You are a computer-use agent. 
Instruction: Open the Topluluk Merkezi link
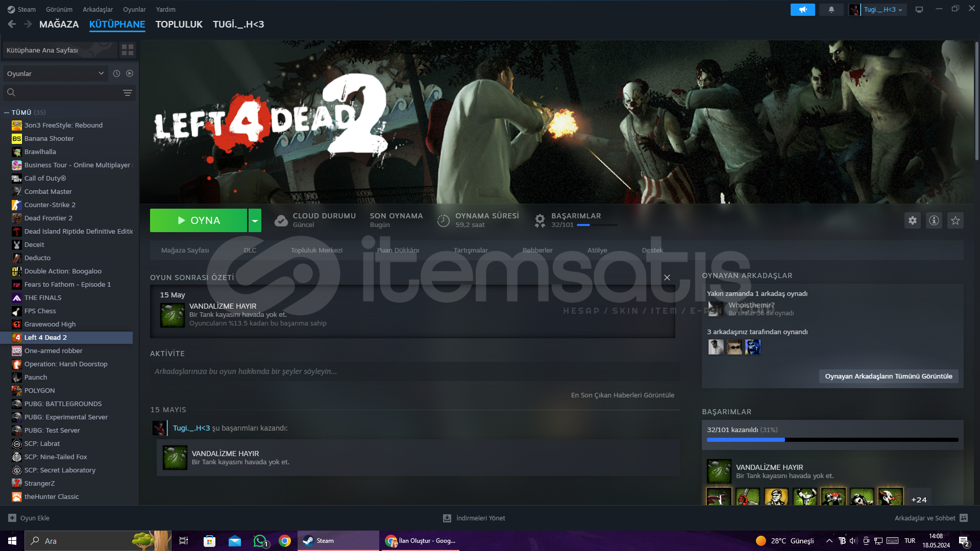pos(316,250)
